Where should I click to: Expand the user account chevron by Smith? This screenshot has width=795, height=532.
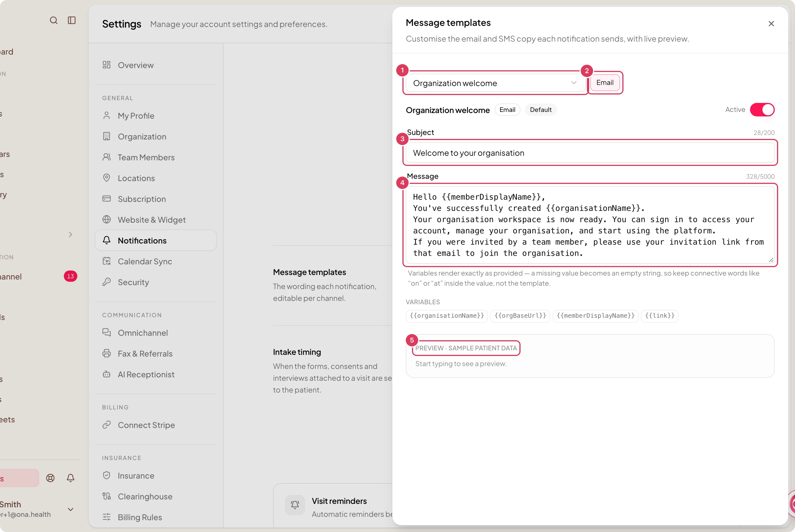(x=71, y=509)
